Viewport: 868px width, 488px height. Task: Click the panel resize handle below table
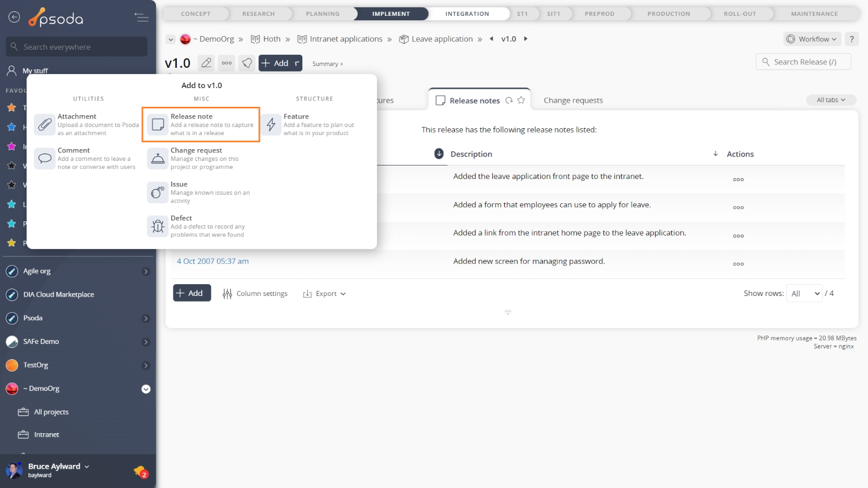[508, 312]
